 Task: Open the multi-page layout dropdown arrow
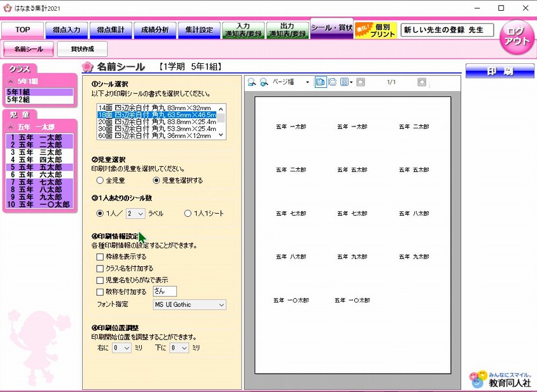click(351, 82)
